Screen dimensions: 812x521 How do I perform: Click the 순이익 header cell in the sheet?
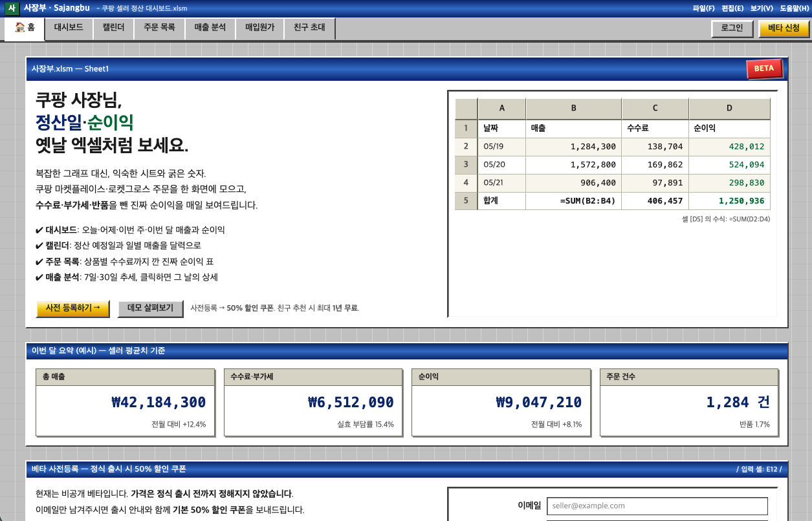coord(730,129)
